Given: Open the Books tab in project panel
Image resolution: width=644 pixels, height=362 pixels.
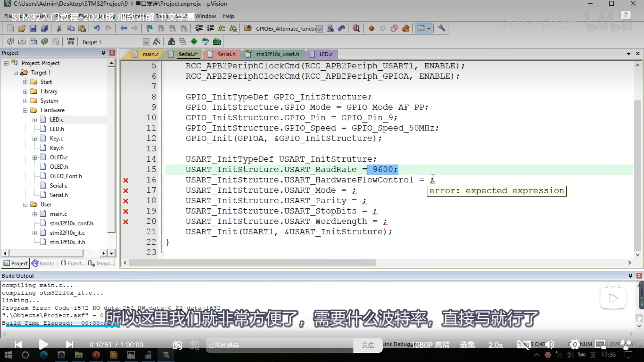Looking at the screenshot, I should (43, 263).
